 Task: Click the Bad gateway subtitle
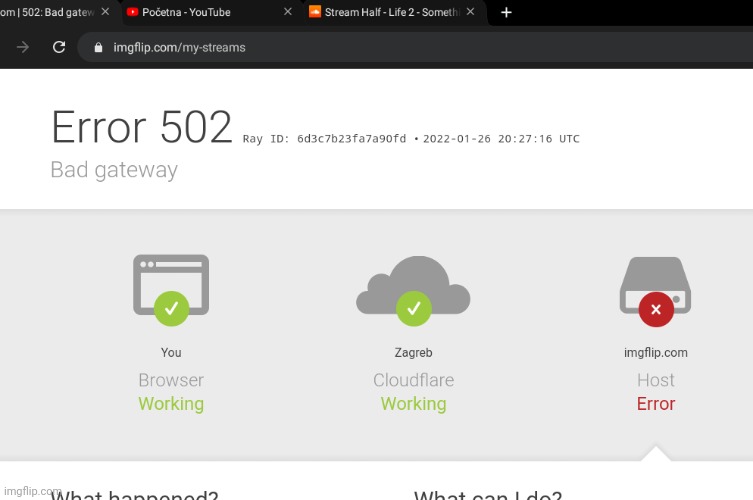coord(114,170)
